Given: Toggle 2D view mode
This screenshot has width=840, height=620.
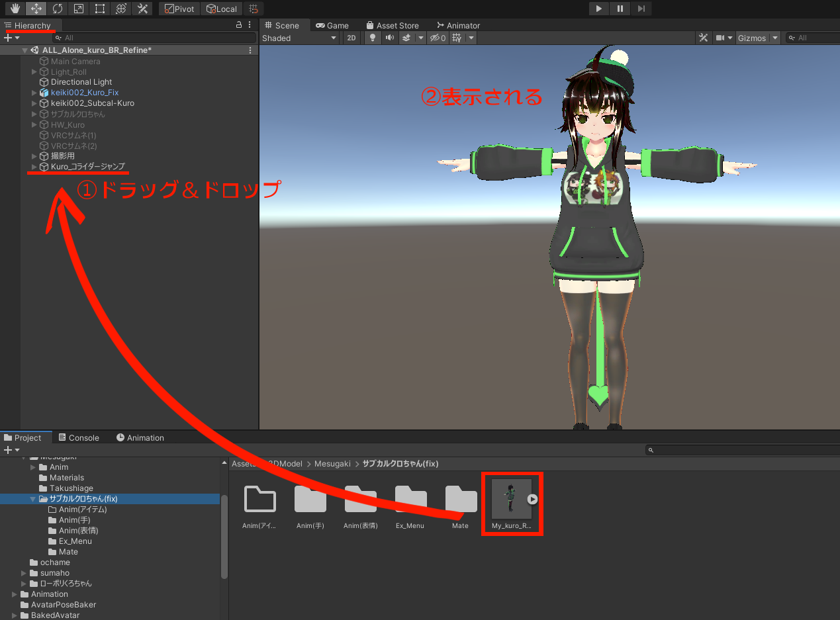Looking at the screenshot, I should (351, 38).
